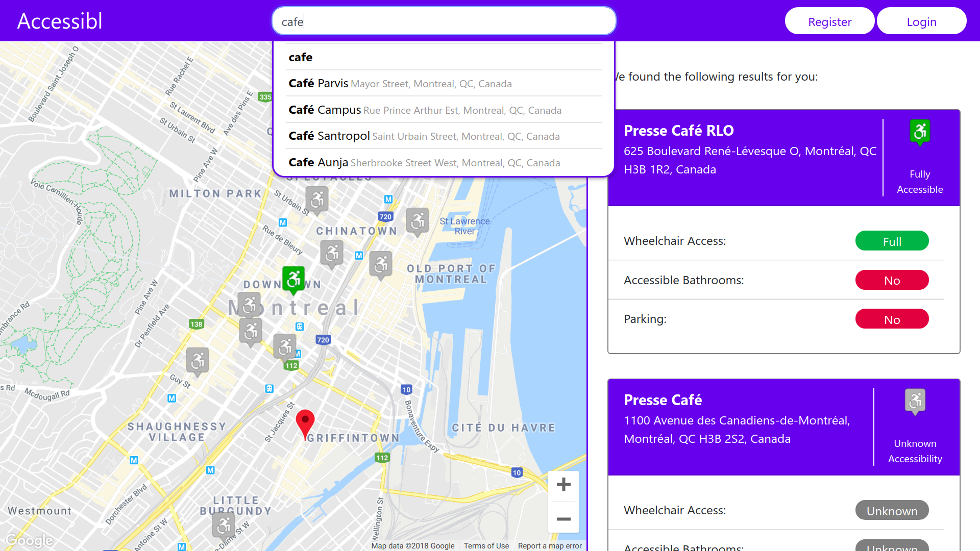Toggle the No accessible bathrooms indicator
Viewport: 980px width, 551px height.
(x=892, y=280)
